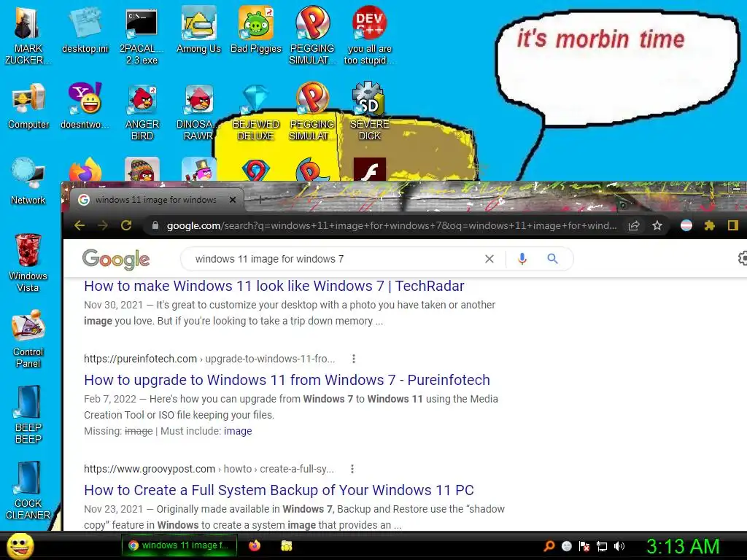Open the network connection tray icon
This screenshot has width=747, height=560.
(x=602, y=546)
